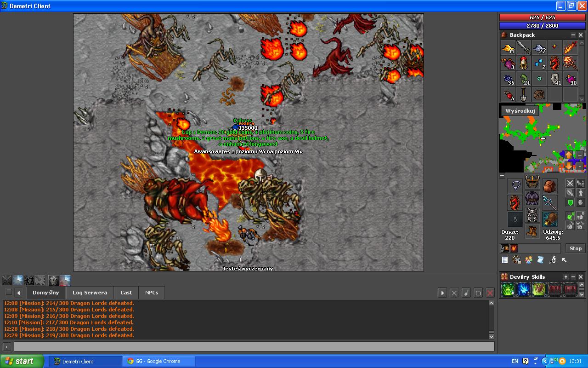The image size is (588, 368).
Task: Click the brown backpack equipment slot
Action: pos(549,186)
